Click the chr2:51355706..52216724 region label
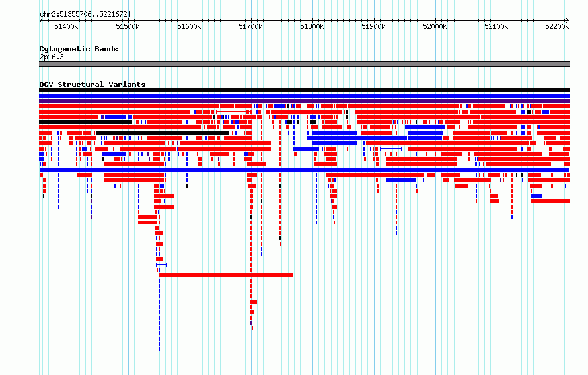588x375 pixels. 85,15
